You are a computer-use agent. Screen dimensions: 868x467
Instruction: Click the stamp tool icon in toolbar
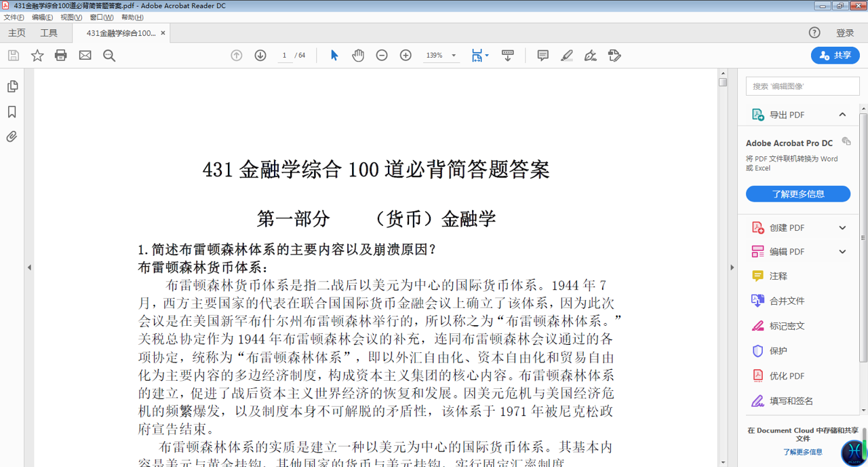click(x=614, y=56)
